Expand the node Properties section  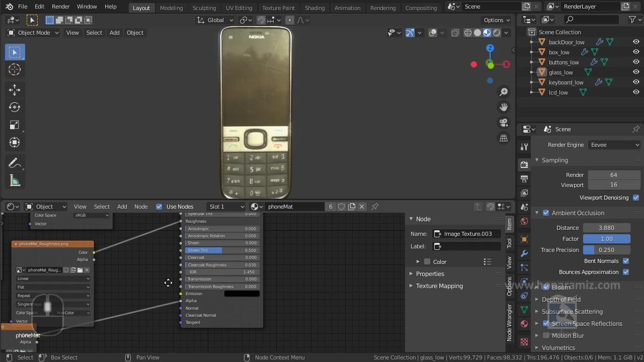[430, 274]
